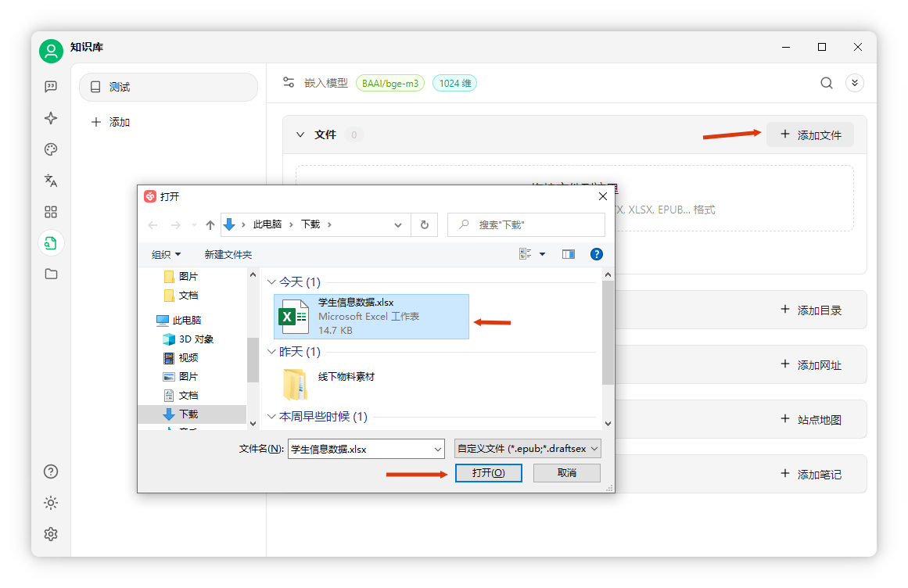Collapse the 昨天 (1) group
The height and width of the screenshot is (588, 908).
click(271, 352)
